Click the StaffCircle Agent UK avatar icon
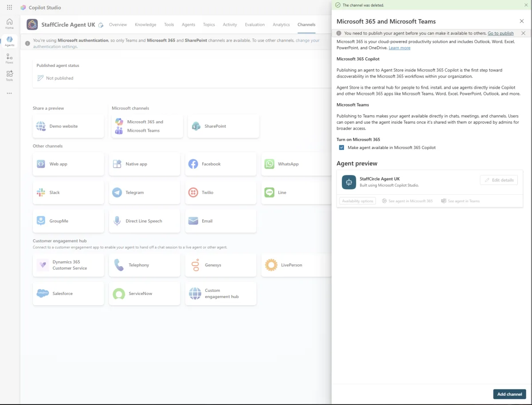Screen dimensions: 532x405 pyautogui.click(x=32, y=24)
